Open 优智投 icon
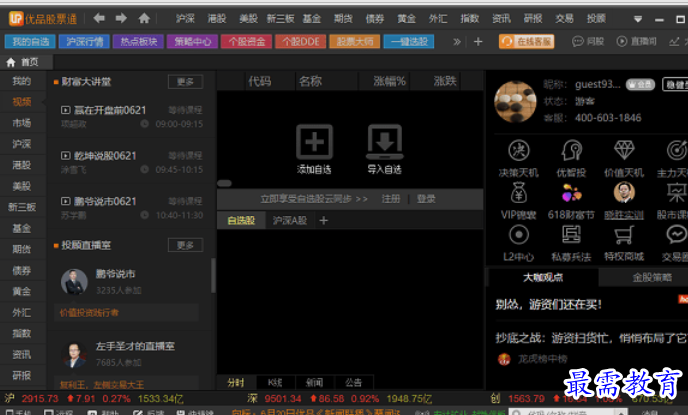 click(571, 150)
